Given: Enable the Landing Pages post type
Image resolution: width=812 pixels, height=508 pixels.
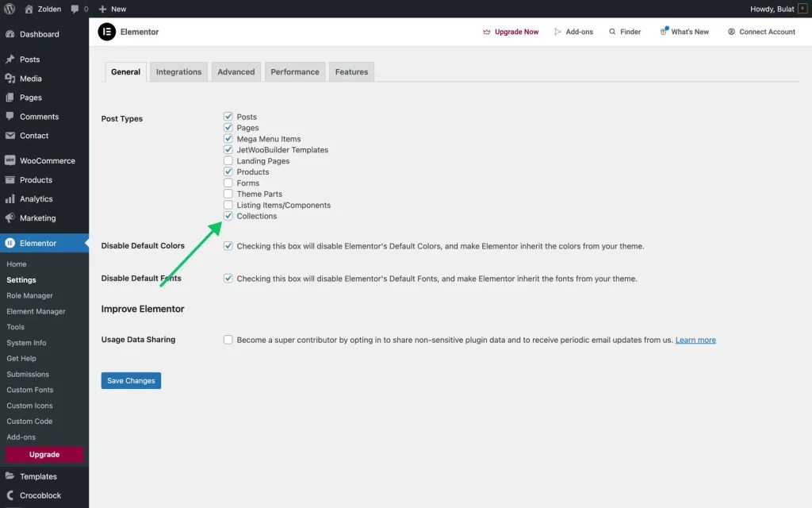Looking at the screenshot, I should 228,160.
